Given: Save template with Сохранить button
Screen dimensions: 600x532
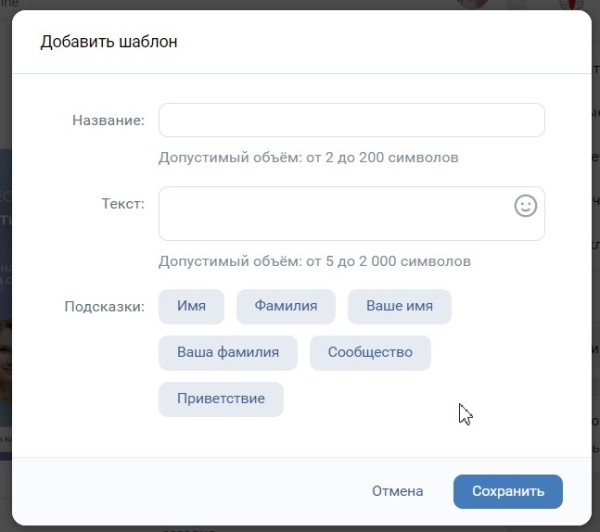Looking at the screenshot, I should click(x=507, y=491).
